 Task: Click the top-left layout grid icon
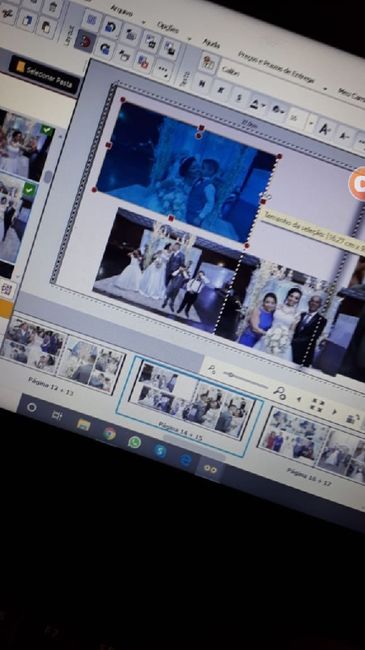[92, 19]
